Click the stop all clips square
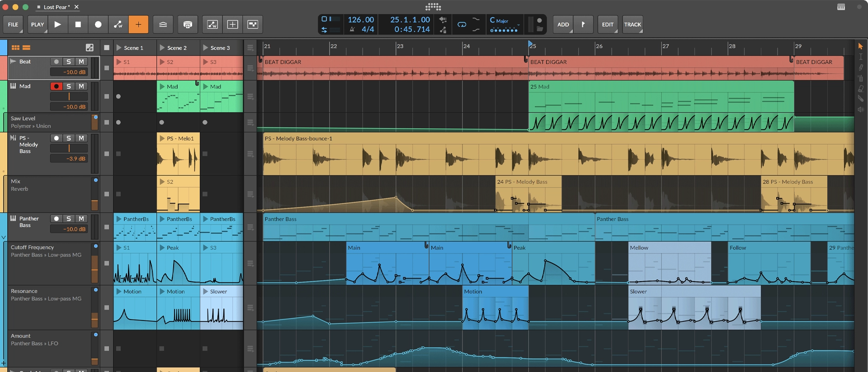This screenshot has height=372, width=868. click(107, 47)
